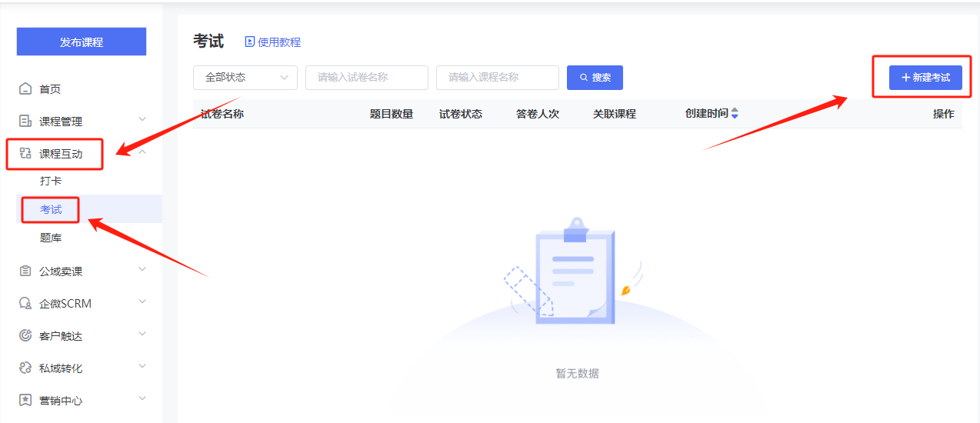Expand the 课程管理 chevron
Image resolution: width=980 pixels, height=423 pixels.
[x=142, y=119]
